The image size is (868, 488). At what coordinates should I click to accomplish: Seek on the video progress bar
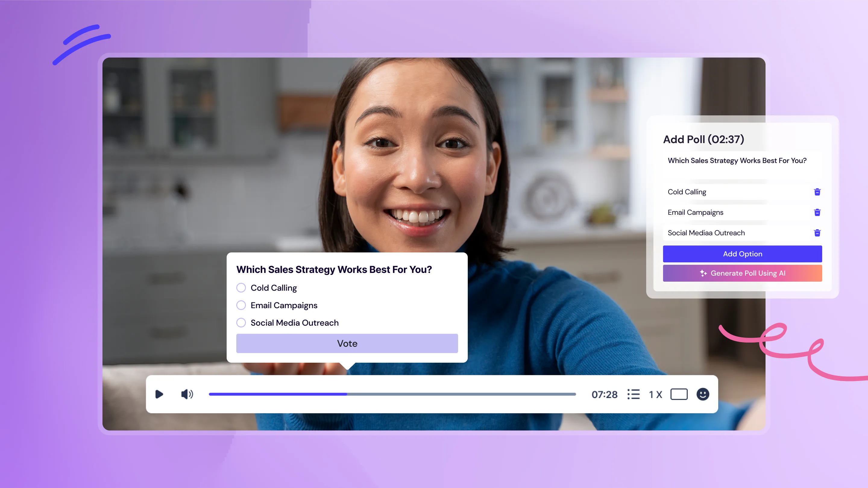392,394
